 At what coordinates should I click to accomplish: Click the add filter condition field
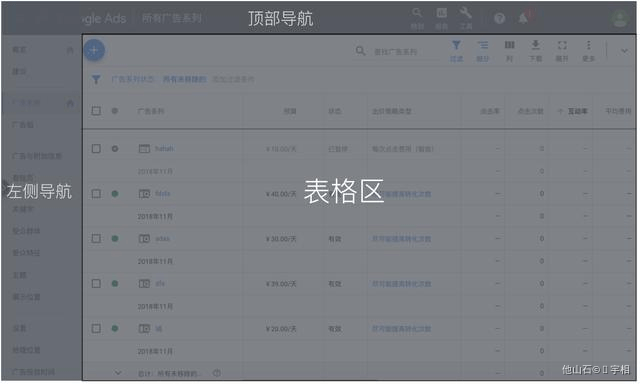tap(233, 79)
